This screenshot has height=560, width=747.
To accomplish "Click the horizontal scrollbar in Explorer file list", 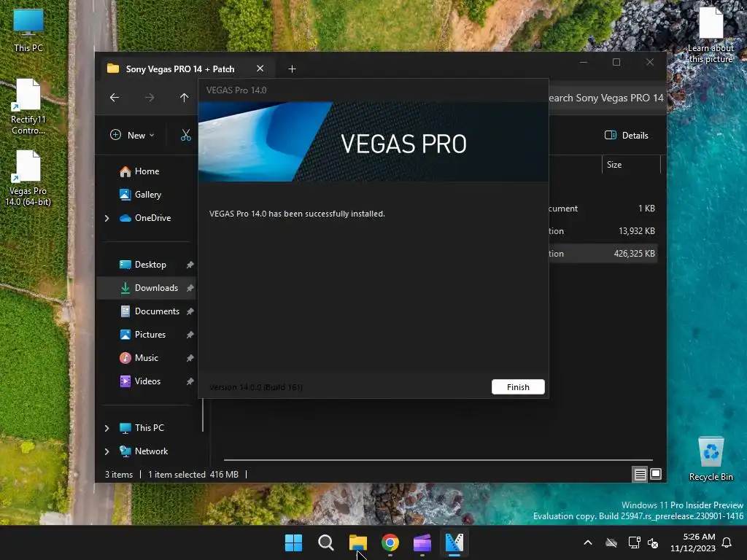I will 438,460.
